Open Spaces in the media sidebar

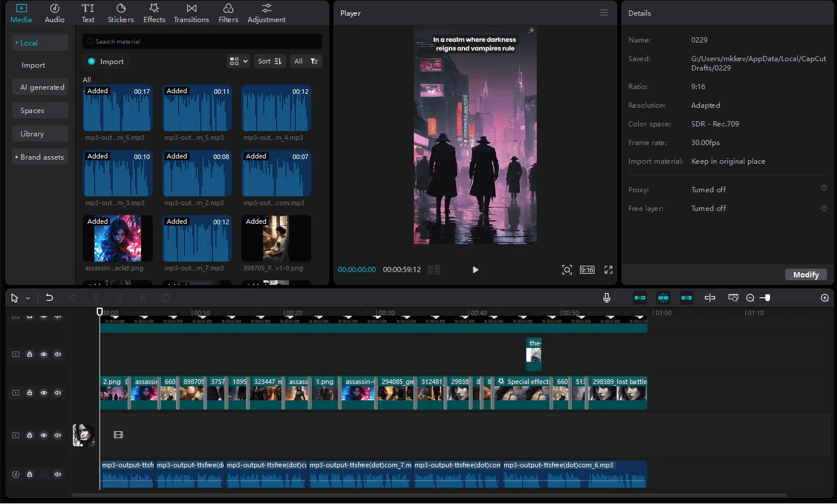[x=40, y=110]
